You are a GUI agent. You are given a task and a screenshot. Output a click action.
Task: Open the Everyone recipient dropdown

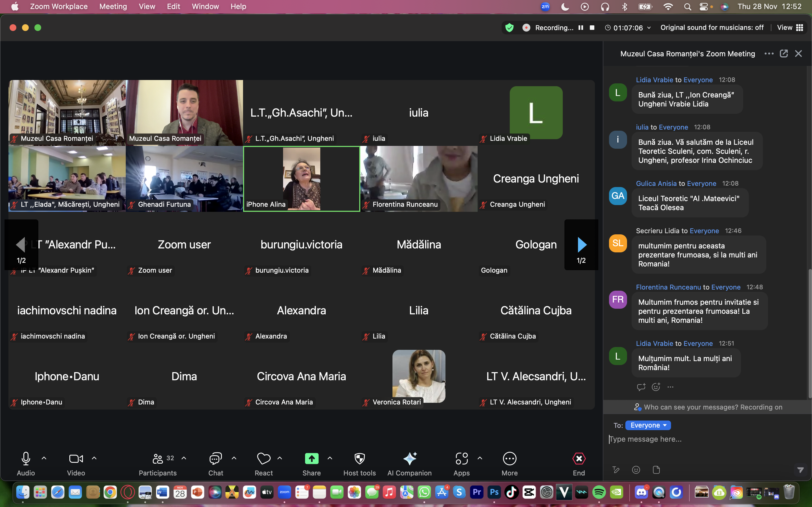point(648,425)
